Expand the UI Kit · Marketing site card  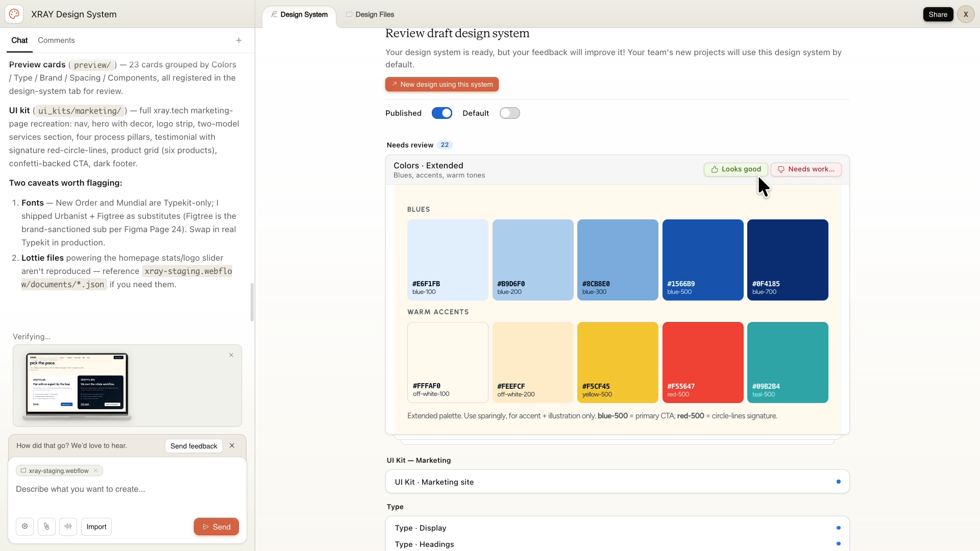point(561,482)
